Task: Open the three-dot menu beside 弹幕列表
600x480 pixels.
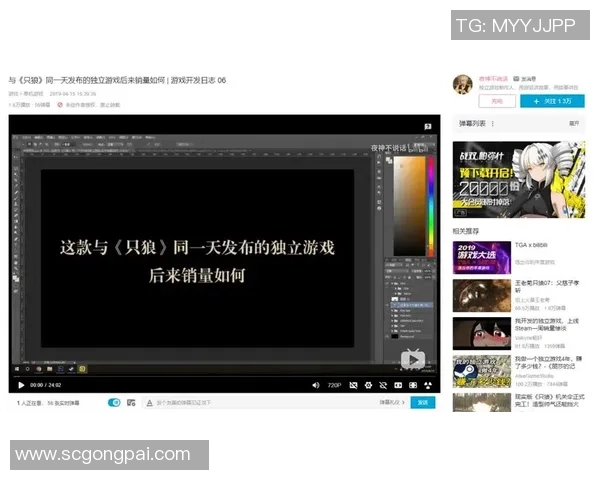Action: pyautogui.click(x=493, y=124)
